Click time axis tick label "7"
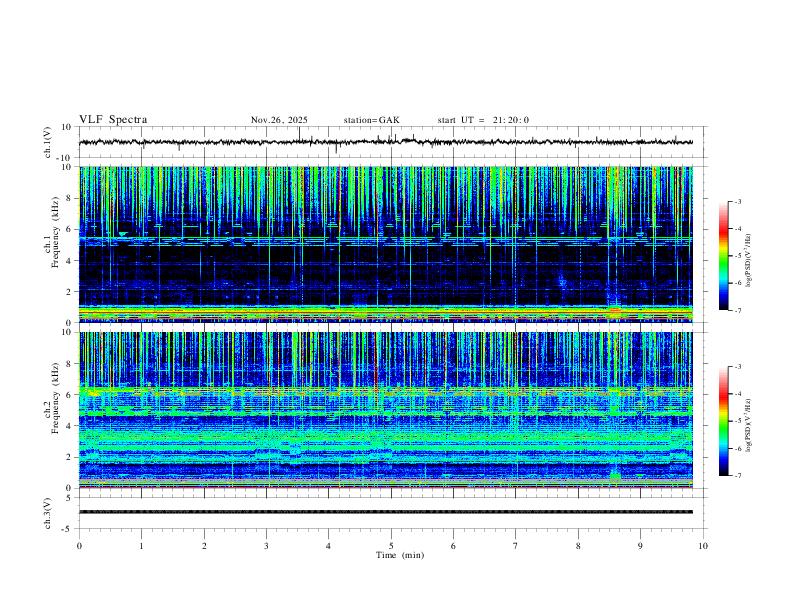Image resolution: width=792 pixels, height=612 pixels. (x=516, y=546)
